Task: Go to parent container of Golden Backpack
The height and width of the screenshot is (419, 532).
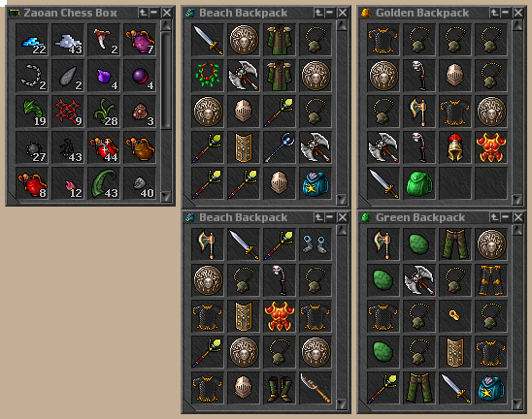Action: 495,13
